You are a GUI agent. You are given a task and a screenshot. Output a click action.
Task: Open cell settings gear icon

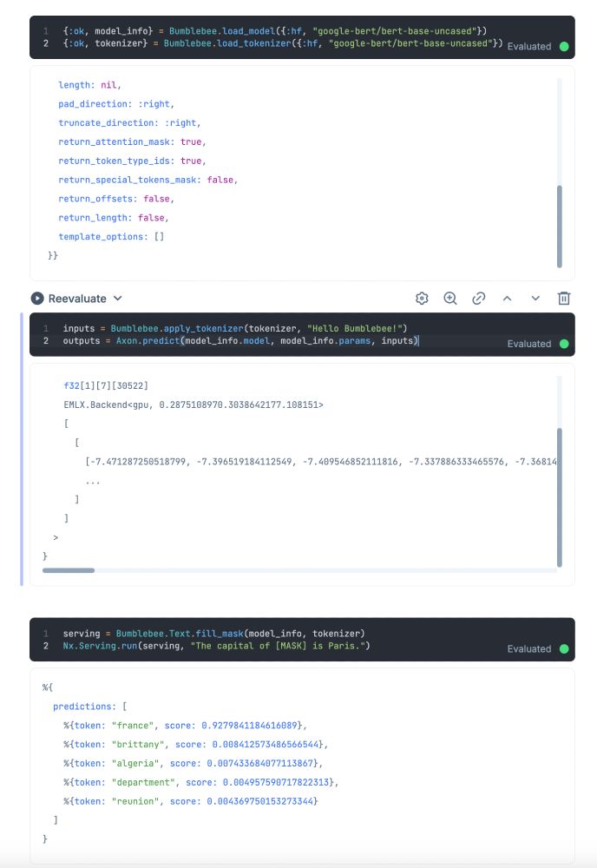pyautogui.click(x=422, y=299)
